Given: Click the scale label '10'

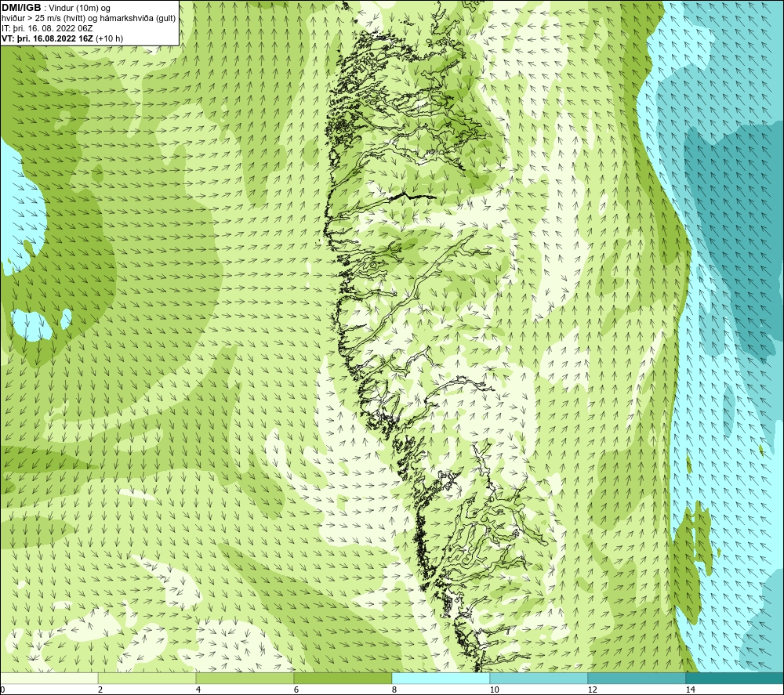Looking at the screenshot, I should pyautogui.click(x=495, y=690).
